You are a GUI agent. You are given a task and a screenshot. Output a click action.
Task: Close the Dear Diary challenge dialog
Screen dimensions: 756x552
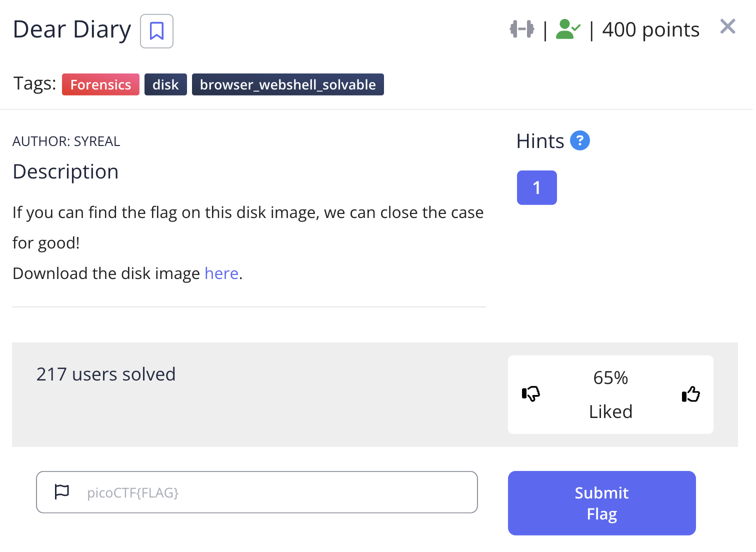[727, 26]
